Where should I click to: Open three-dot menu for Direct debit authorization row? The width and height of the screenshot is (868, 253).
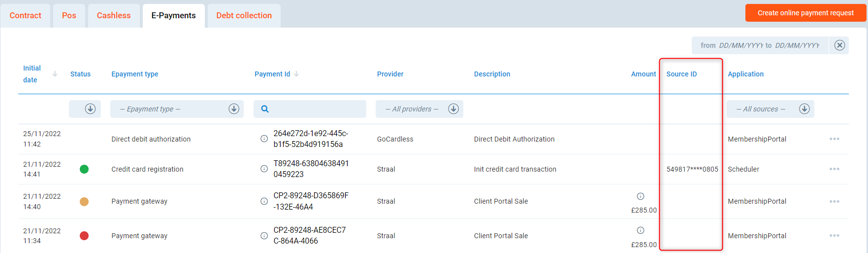tap(834, 139)
